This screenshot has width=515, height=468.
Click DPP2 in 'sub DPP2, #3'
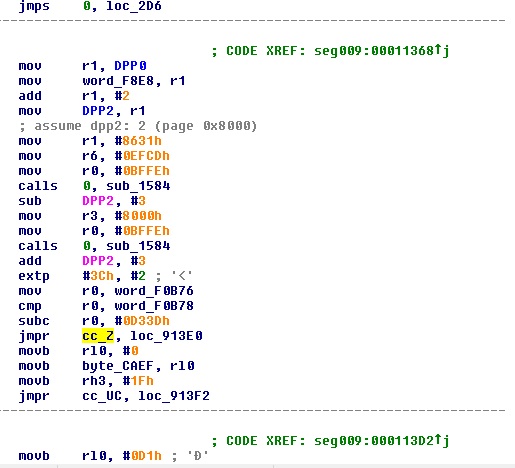coord(98,201)
